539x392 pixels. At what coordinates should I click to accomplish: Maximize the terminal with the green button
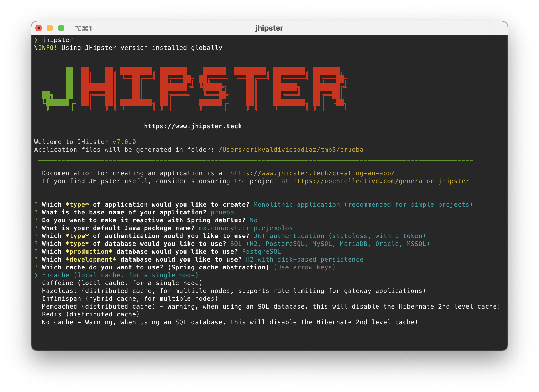coord(61,28)
